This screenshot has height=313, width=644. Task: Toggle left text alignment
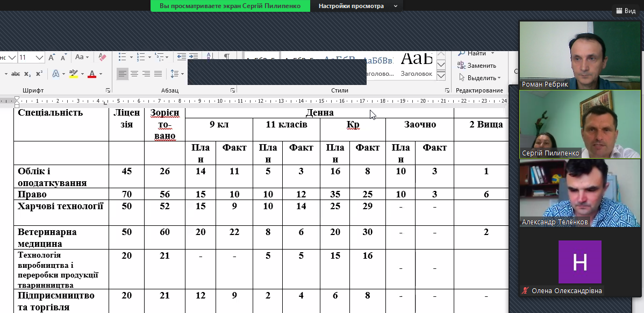(x=123, y=74)
